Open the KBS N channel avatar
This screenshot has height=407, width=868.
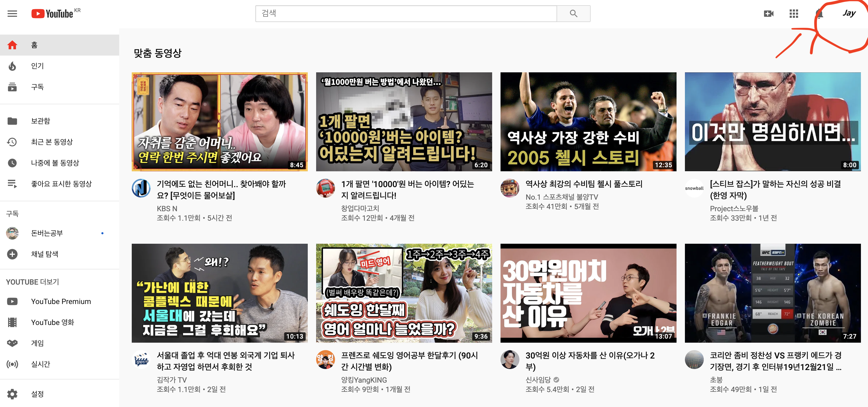[141, 188]
